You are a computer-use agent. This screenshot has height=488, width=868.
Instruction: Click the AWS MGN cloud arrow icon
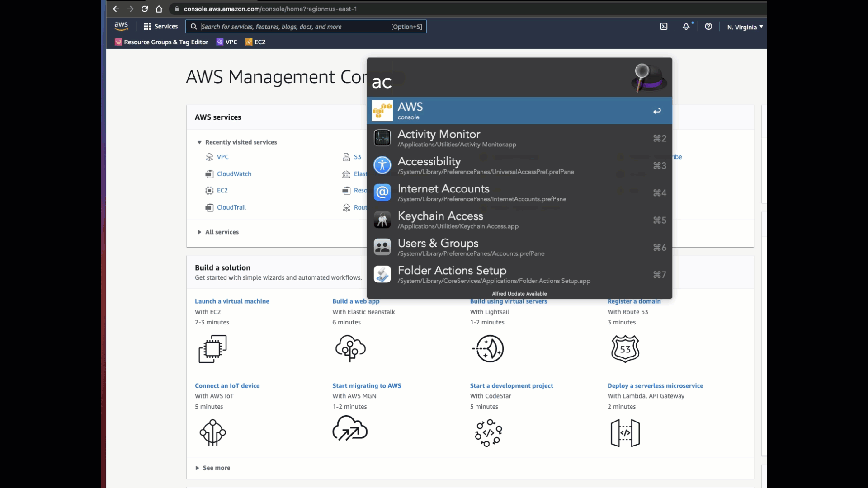point(350,428)
